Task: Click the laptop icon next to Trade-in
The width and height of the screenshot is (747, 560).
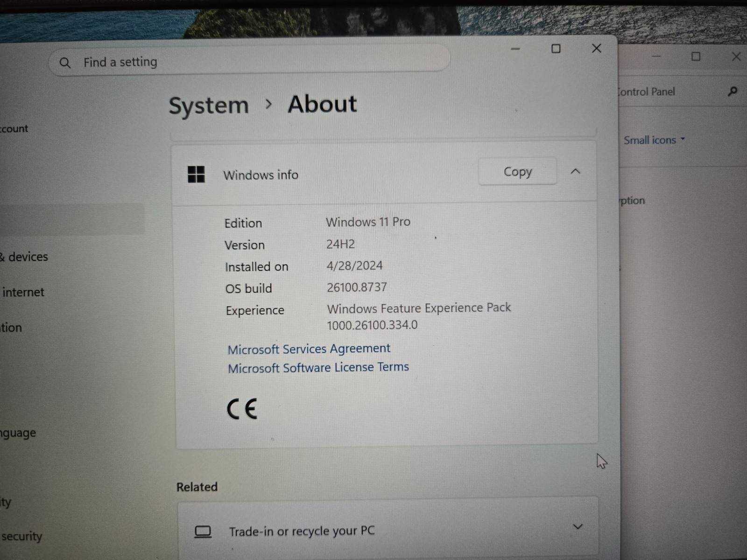Action: [203, 532]
